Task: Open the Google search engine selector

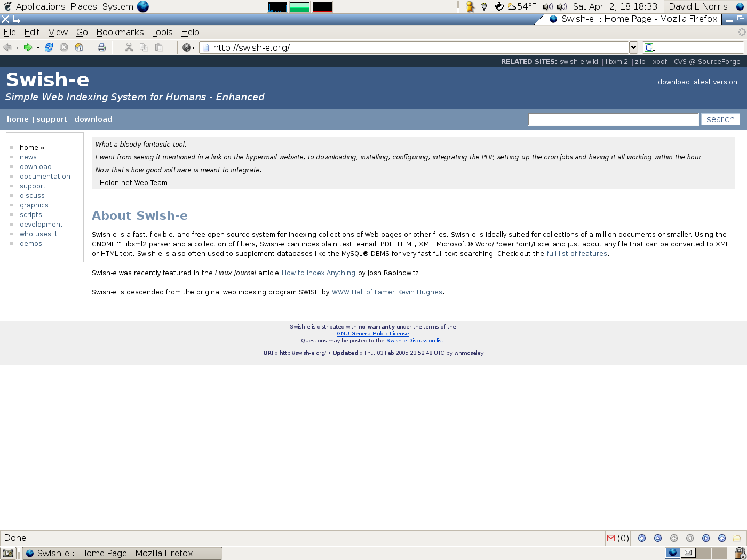Action: coord(650,47)
